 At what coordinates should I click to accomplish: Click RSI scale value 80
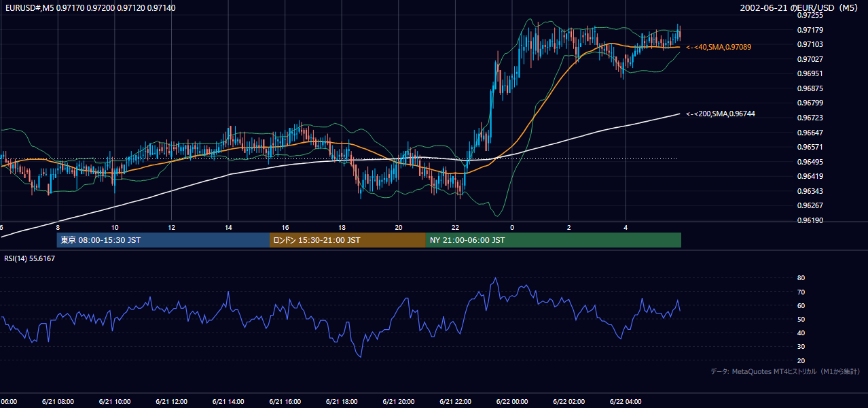[x=801, y=278]
